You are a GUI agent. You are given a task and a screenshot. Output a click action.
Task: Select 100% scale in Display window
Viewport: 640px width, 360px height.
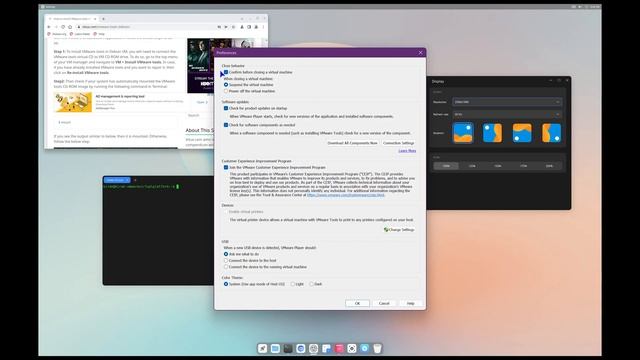coord(446,166)
